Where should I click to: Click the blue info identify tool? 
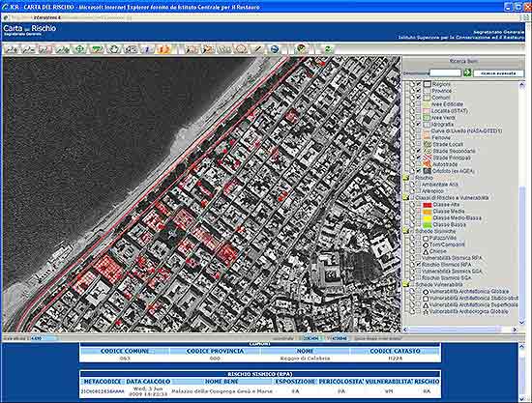147,49
